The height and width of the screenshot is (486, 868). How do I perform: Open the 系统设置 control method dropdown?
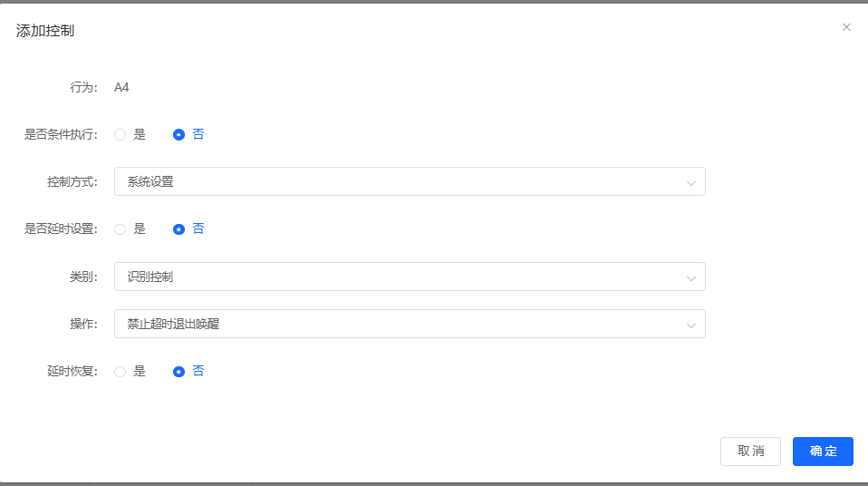click(x=399, y=181)
